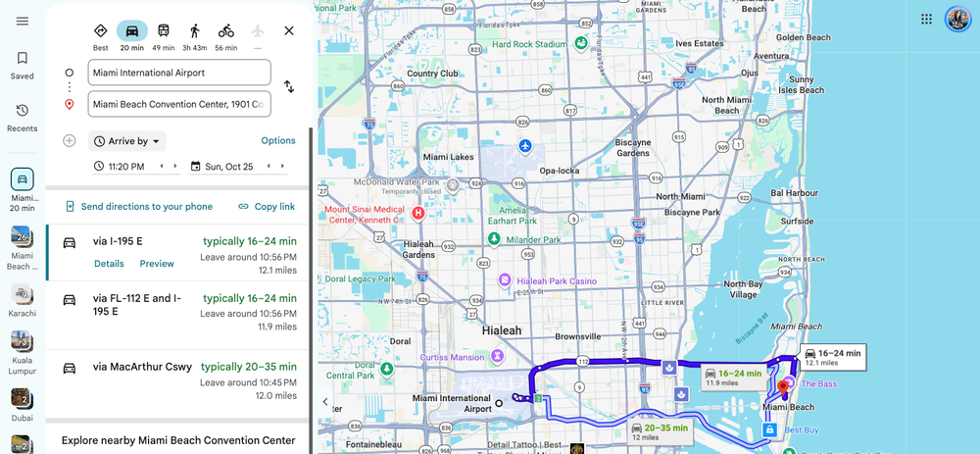Open the Sun, Oct 25 date picker
The image size is (980, 454).
pyautogui.click(x=228, y=167)
